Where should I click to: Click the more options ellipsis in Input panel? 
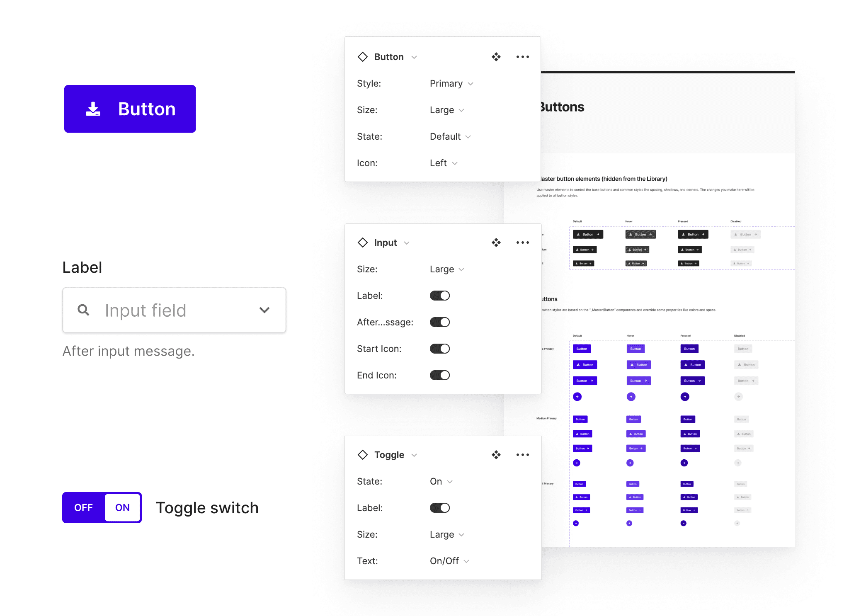(x=522, y=243)
